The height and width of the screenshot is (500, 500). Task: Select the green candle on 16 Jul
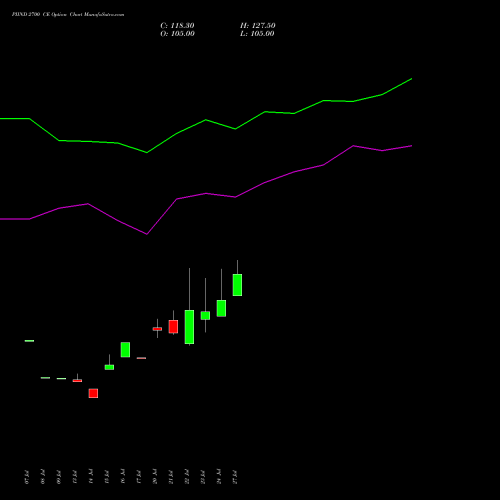point(125,350)
